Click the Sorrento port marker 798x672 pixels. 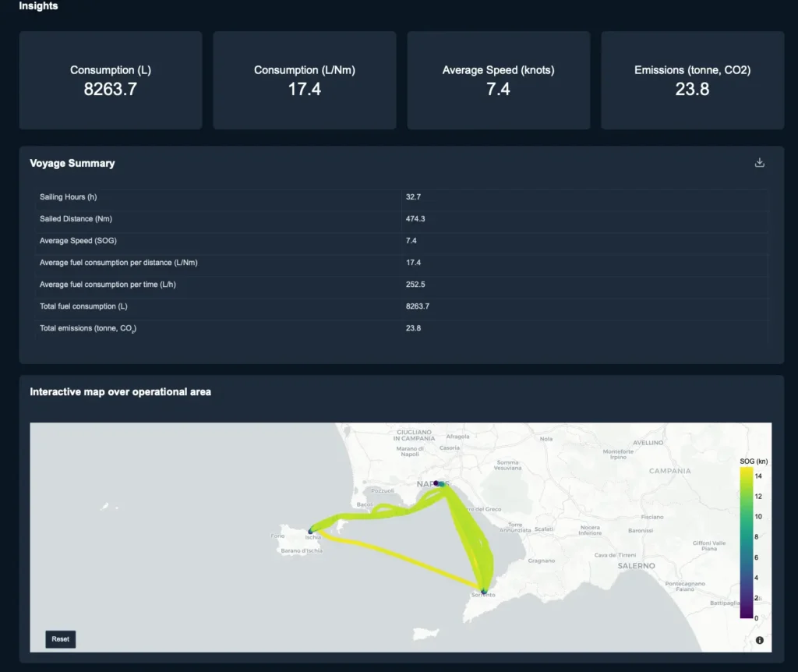pos(484,592)
